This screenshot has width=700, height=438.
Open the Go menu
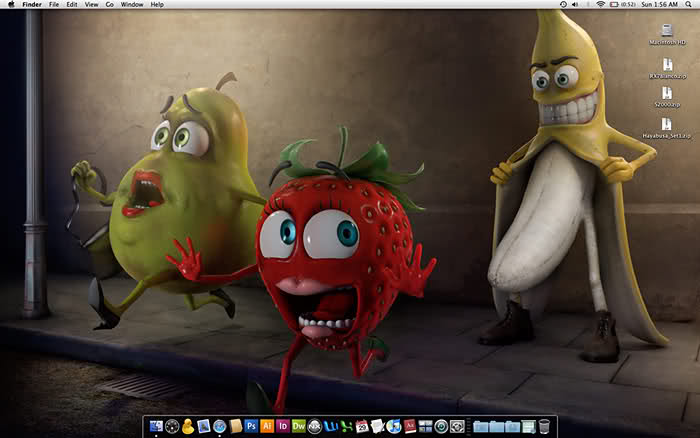point(110,4)
